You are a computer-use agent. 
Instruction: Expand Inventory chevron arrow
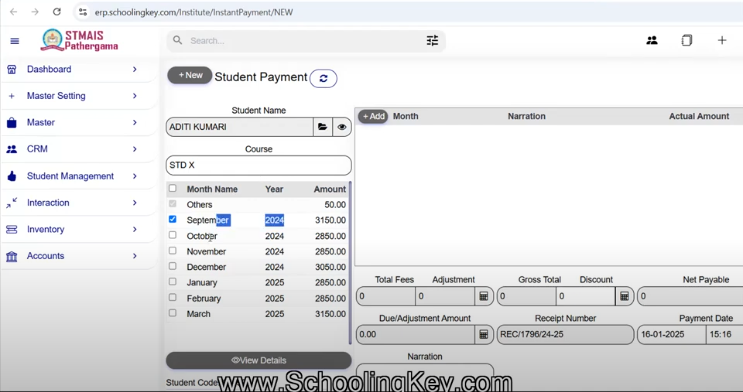click(135, 229)
